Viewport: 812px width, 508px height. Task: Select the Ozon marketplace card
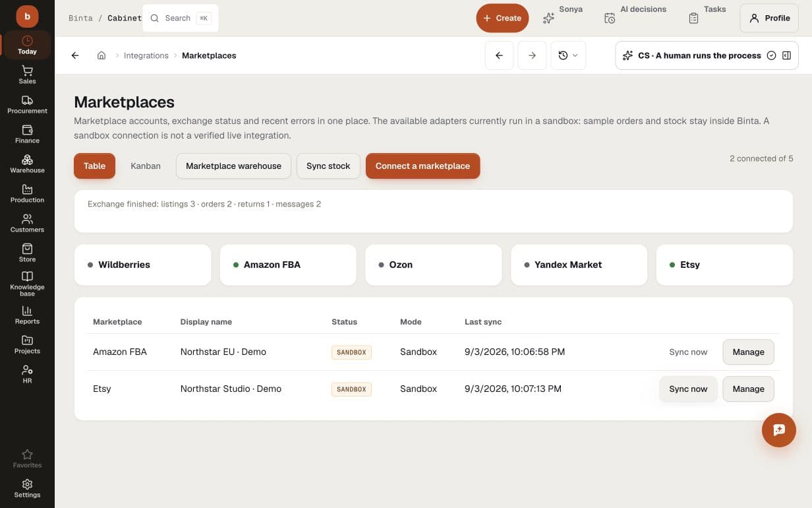(434, 265)
